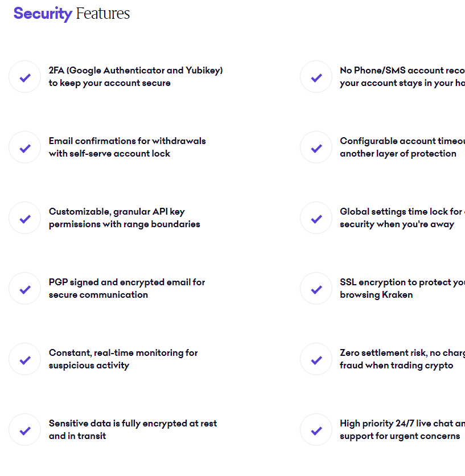Image resolution: width=465 pixels, height=476 pixels.
Task: Click the 2FA Google Authenticator and Yubikey text
Action: tap(135, 77)
